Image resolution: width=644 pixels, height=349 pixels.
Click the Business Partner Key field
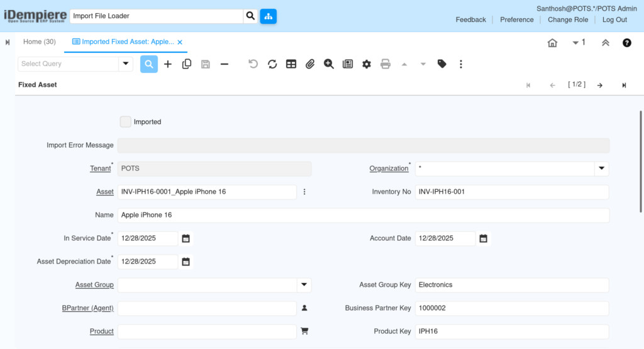(512, 308)
